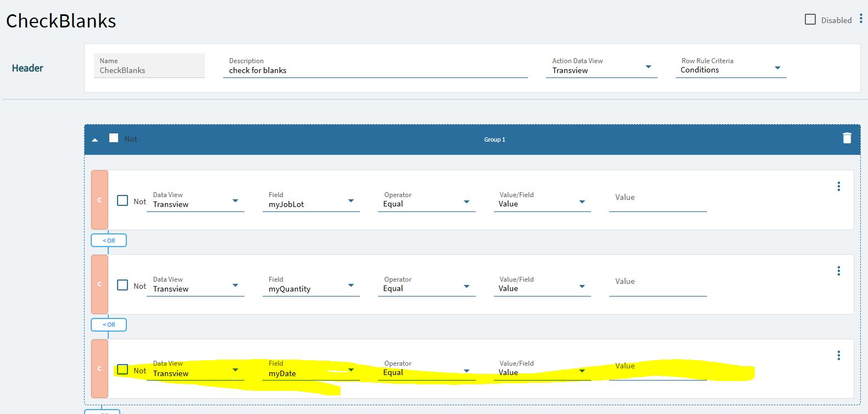Enable the Disabled checkbox for the rule

tap(810, 19)
